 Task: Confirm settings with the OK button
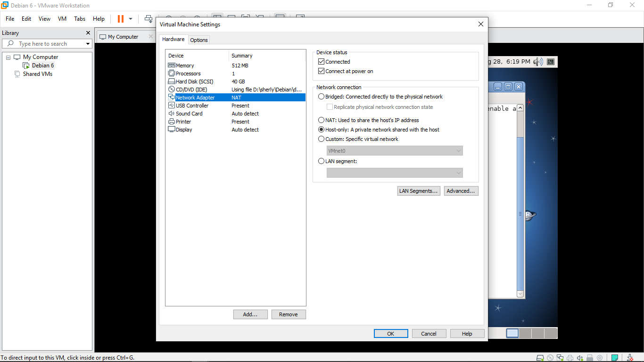click(391, 334)
